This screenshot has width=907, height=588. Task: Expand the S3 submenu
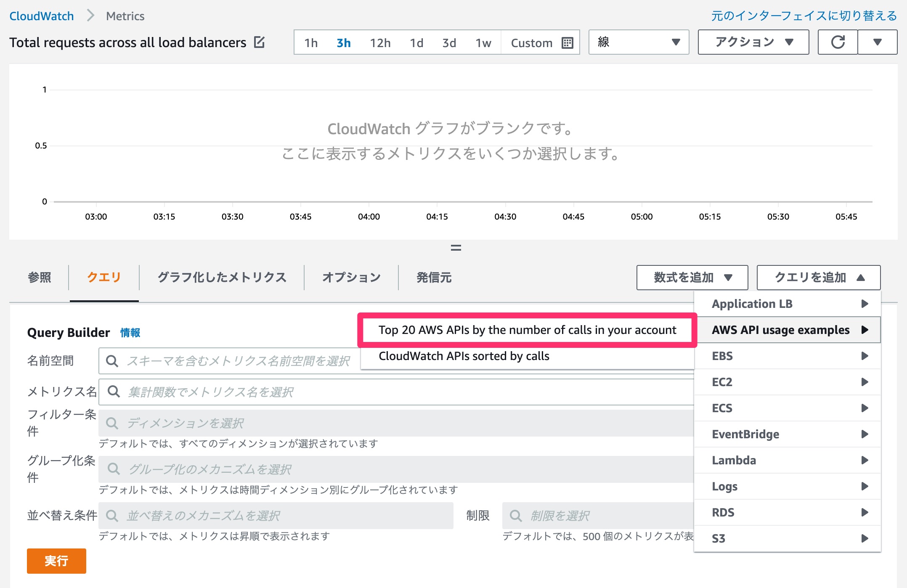click(x=788, y=538)
